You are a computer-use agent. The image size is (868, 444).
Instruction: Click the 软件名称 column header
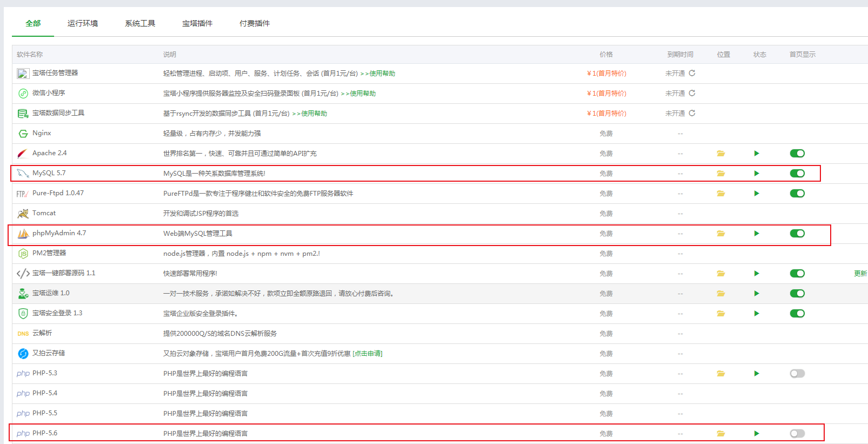tap(30, 55)
